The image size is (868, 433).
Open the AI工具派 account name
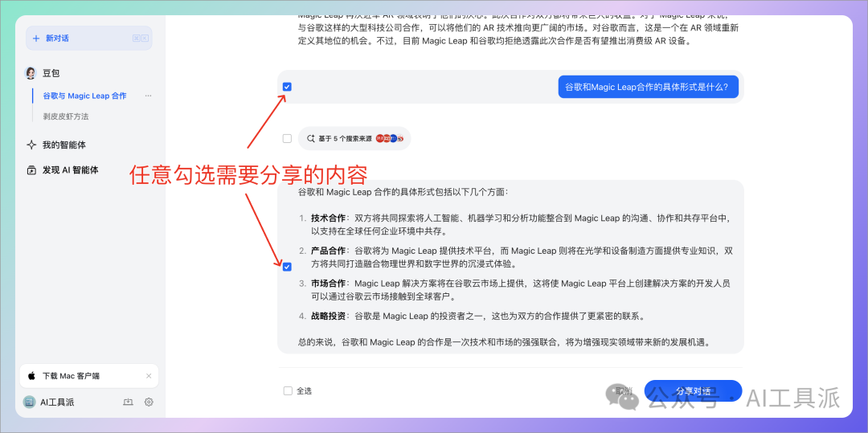tap(57, 402)
